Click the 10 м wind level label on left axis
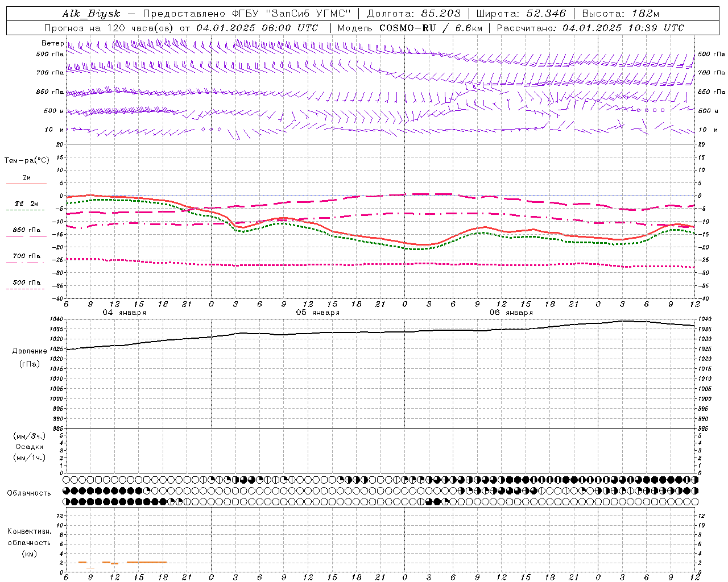The image size is (728, 582). [x=54, y=130]
